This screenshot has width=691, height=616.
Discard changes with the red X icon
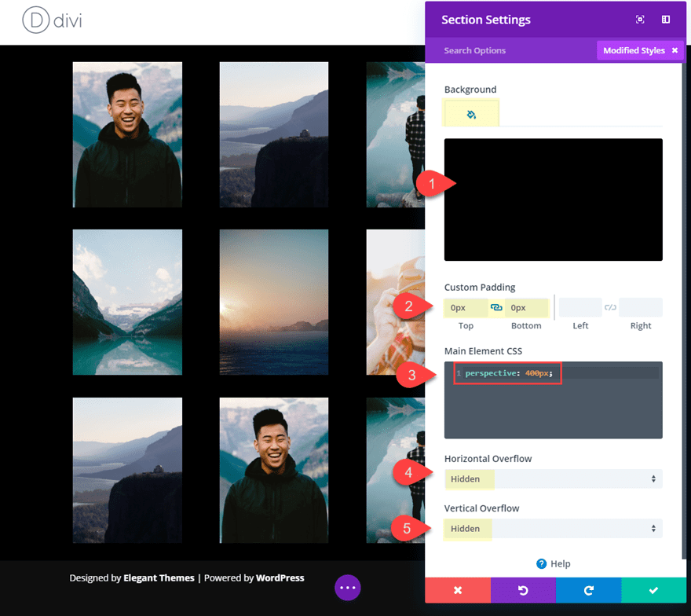(457, 590)
